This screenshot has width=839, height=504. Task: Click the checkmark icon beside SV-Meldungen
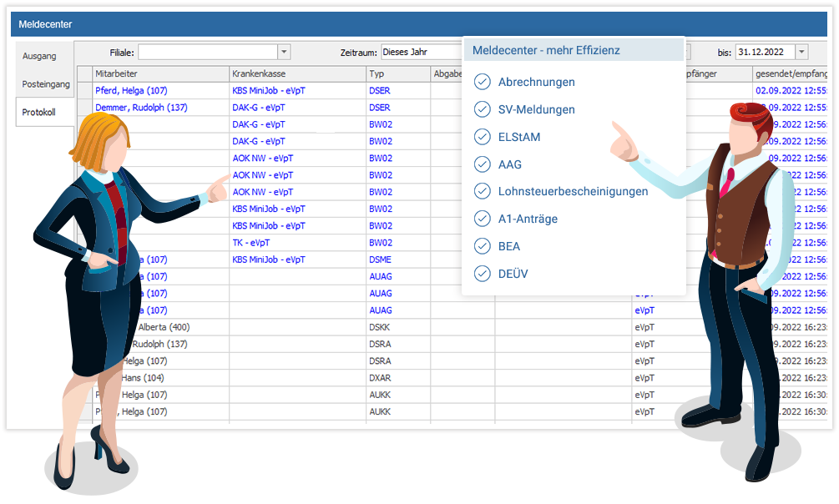tap(482, 109)
